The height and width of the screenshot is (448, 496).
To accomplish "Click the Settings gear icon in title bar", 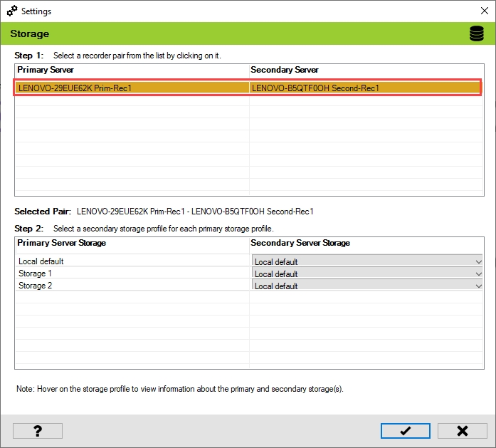I will tap(12, 11).
